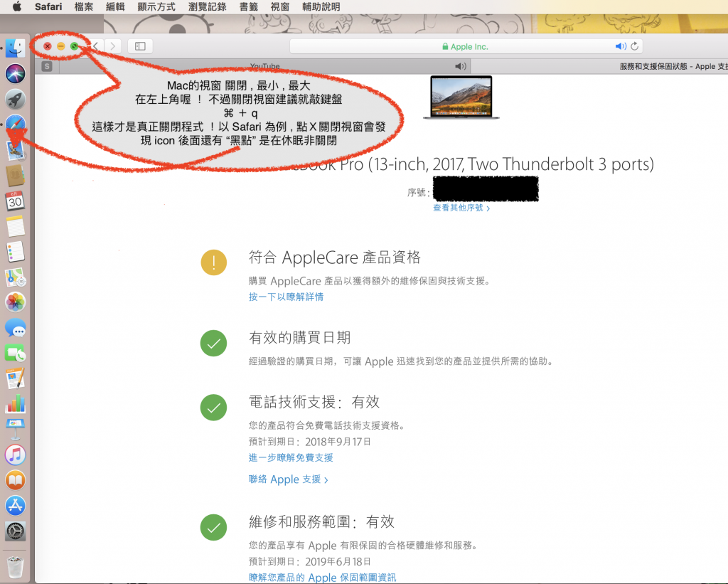The width and height of the screenshot is (728, 584).
Task: Open Apple 保固範圍資訊 link
Action: pos(322,578)
